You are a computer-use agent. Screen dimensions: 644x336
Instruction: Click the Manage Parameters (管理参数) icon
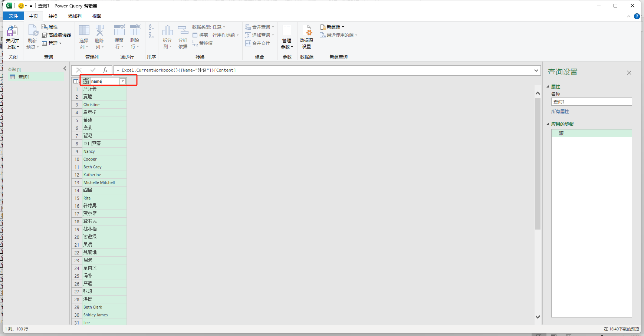[287, 31]
